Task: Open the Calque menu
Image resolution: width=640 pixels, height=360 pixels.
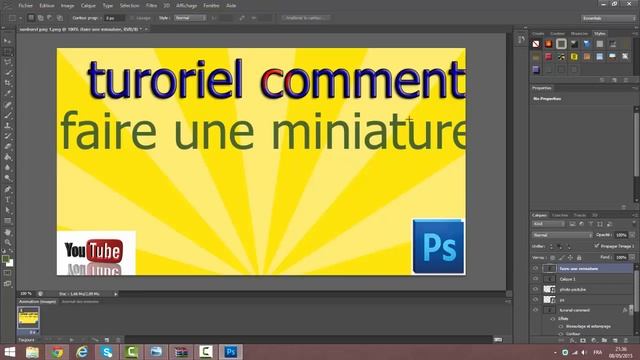Action: 88,6
